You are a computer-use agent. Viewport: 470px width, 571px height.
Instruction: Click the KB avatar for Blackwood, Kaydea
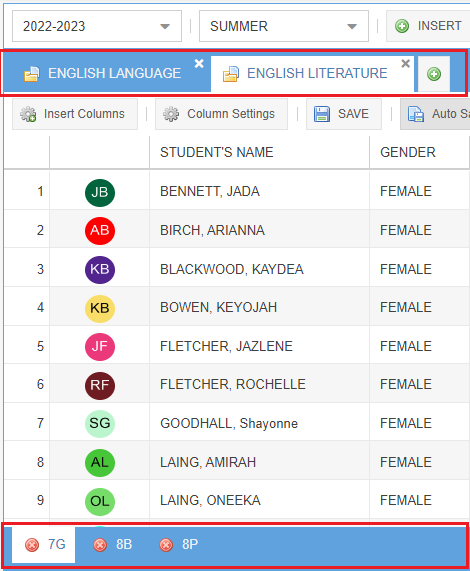[100, 270]
